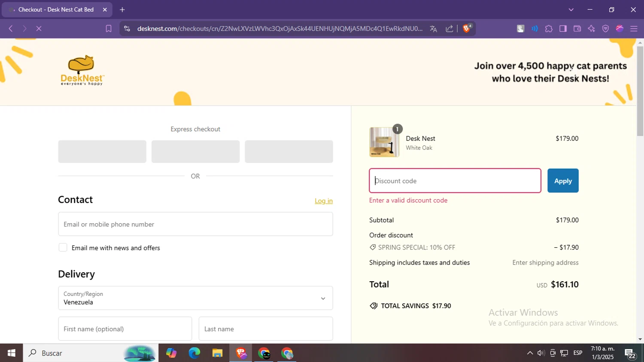Click the ESP language indicator
The height and width of the screenshot is (362, 644).
[x=578, y=353]
